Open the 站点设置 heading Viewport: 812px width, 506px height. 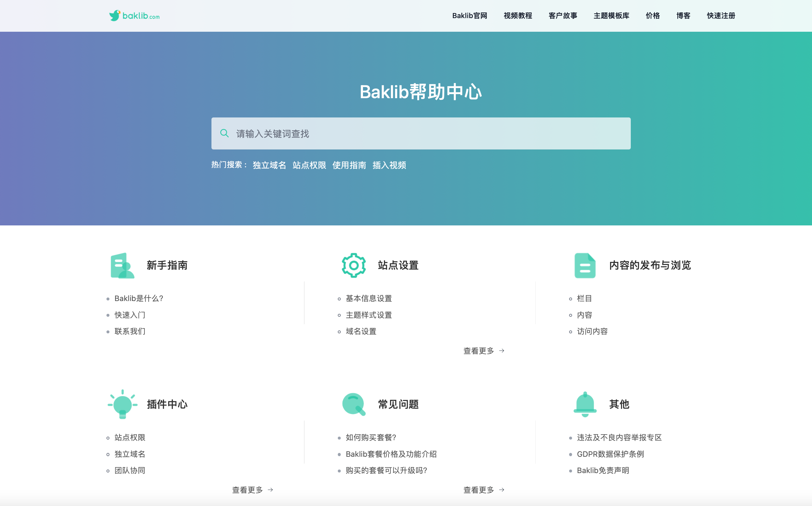(398, 265)
